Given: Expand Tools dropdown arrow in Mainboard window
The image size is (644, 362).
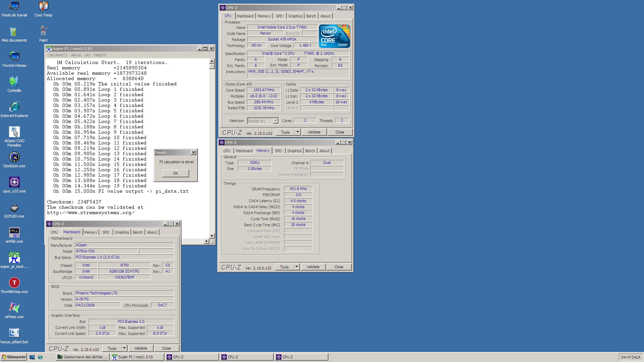Looking at the screenshot, I should 124,348.
